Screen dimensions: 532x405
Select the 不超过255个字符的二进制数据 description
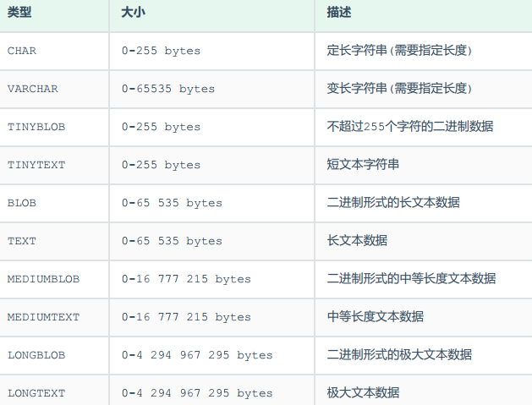410,127
